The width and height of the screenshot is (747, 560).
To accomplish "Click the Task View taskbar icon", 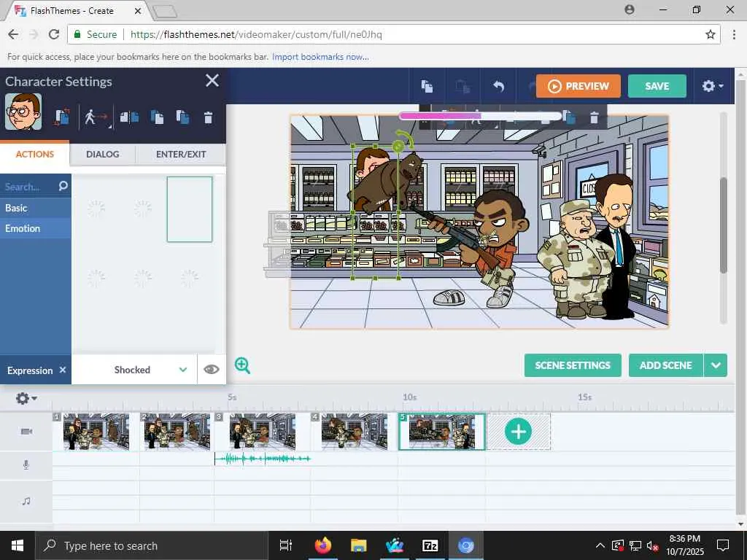I will coord(286,545).
